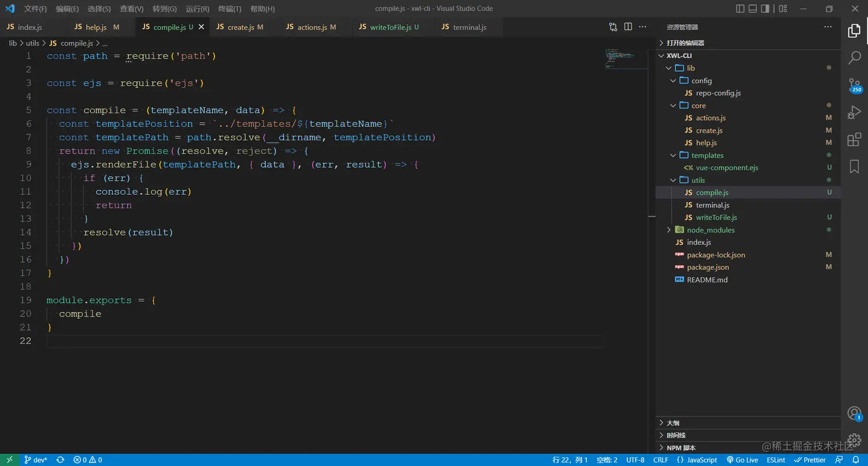Expand the node_modules folder
This screenshot has height=466, width=868.
click(748, 230)
